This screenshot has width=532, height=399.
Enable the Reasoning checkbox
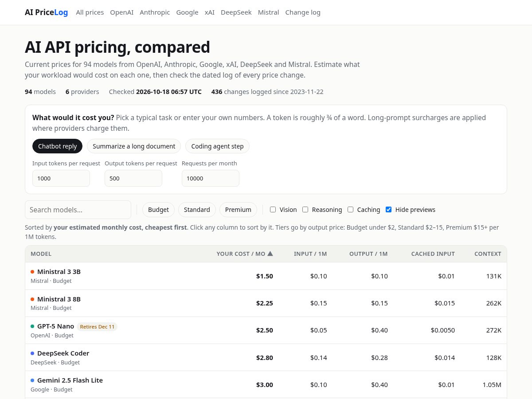(x=305, y=210)
